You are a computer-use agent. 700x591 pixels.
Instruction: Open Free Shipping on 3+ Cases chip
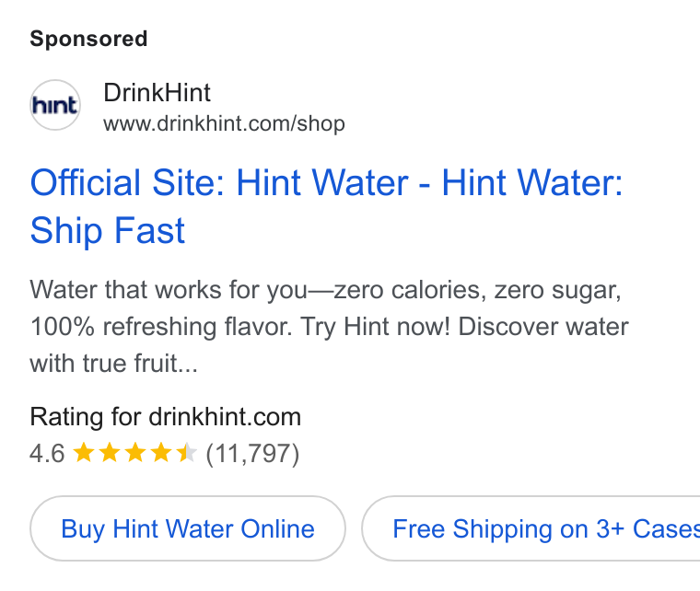pyautogui.click(x=531, y=528)
